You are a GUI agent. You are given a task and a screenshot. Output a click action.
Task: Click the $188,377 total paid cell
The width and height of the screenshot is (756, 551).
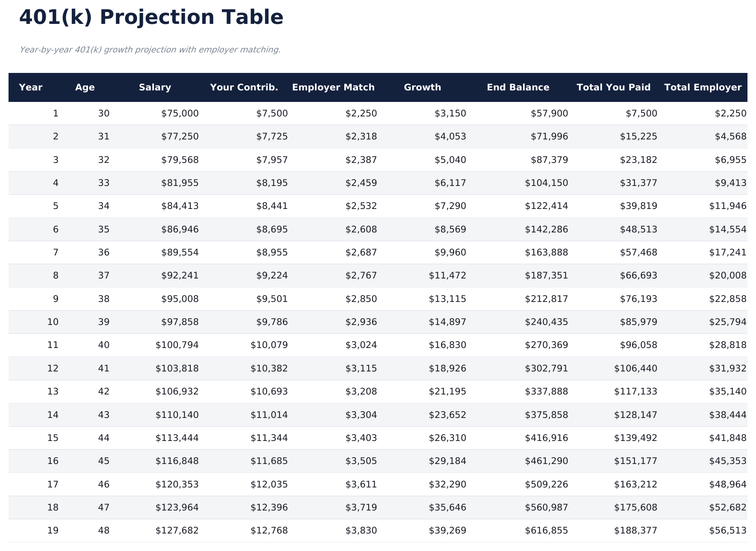tap(636, 531)
